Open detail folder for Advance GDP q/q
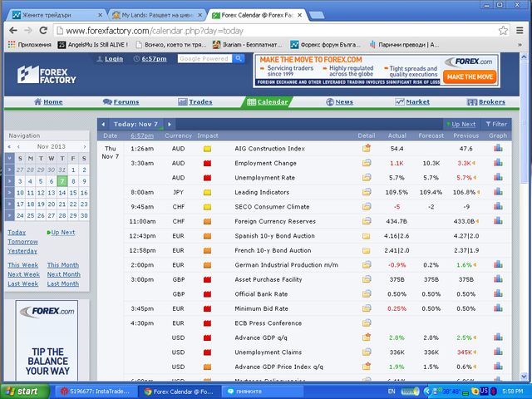The width and height of the screenshot is (532, 399). (x=366, y=337)
